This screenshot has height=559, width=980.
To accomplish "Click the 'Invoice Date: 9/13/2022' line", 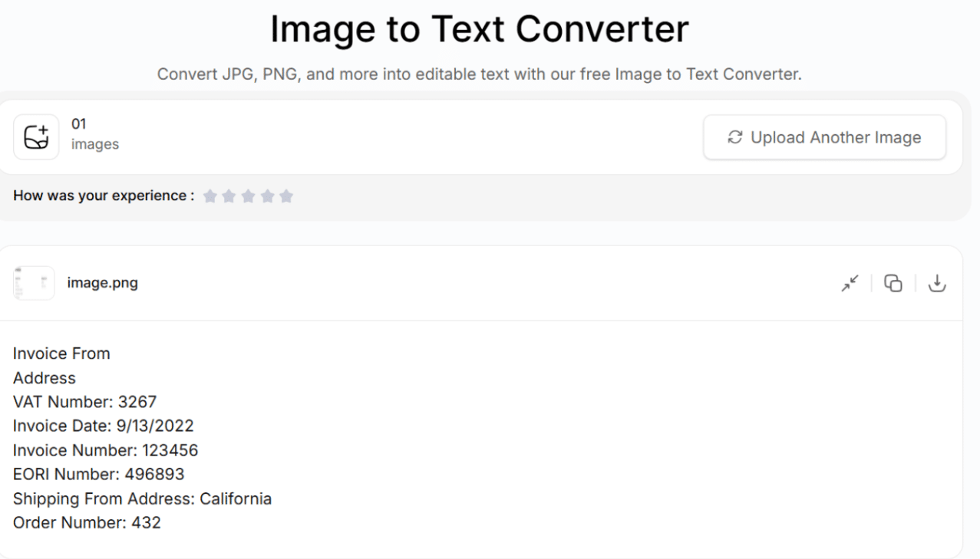I will point(104,426).
